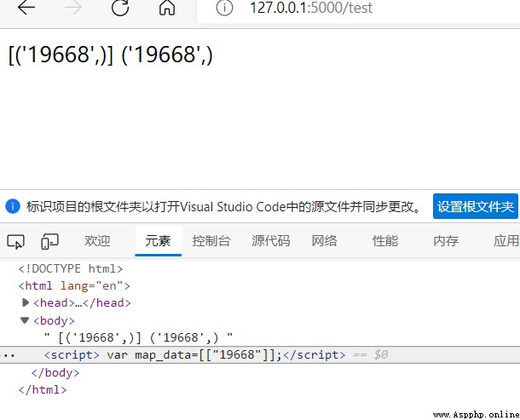Select the 元素 tab

(158, 241)
